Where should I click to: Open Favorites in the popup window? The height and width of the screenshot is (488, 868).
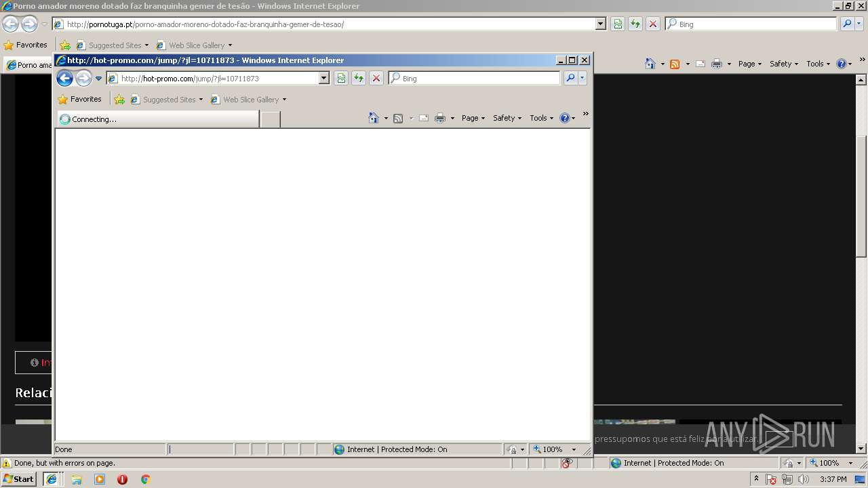pos(79,99)
